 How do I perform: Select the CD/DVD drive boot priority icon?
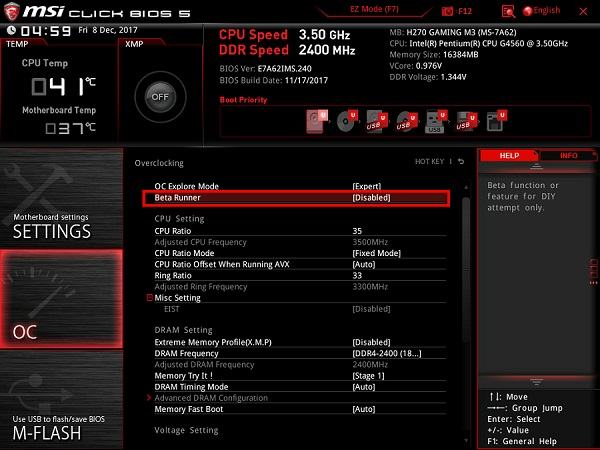click(x=347, y=121)
